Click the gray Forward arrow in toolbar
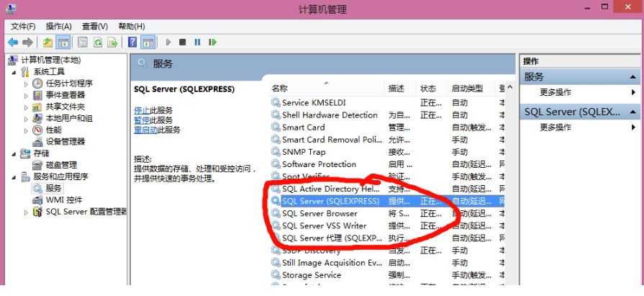This screenshot has height=296, width=644. (27, 42)
